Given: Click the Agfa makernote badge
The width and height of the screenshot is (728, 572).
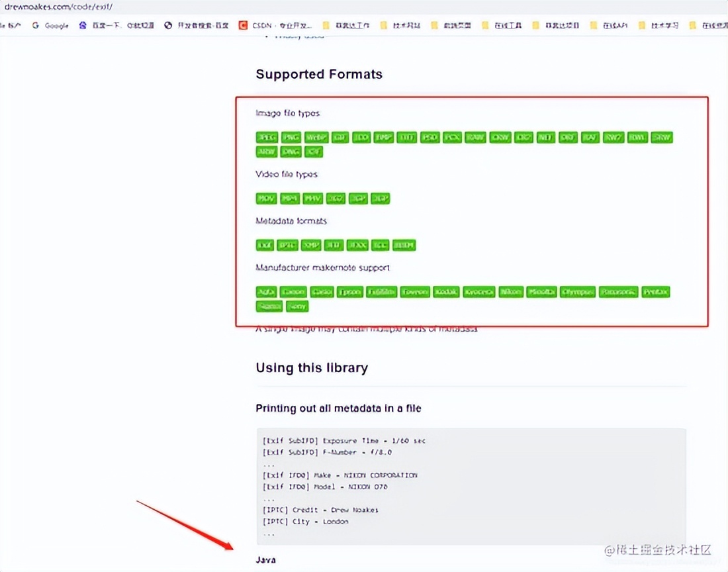Looking at the screenshot, I should tap(267, 292).
